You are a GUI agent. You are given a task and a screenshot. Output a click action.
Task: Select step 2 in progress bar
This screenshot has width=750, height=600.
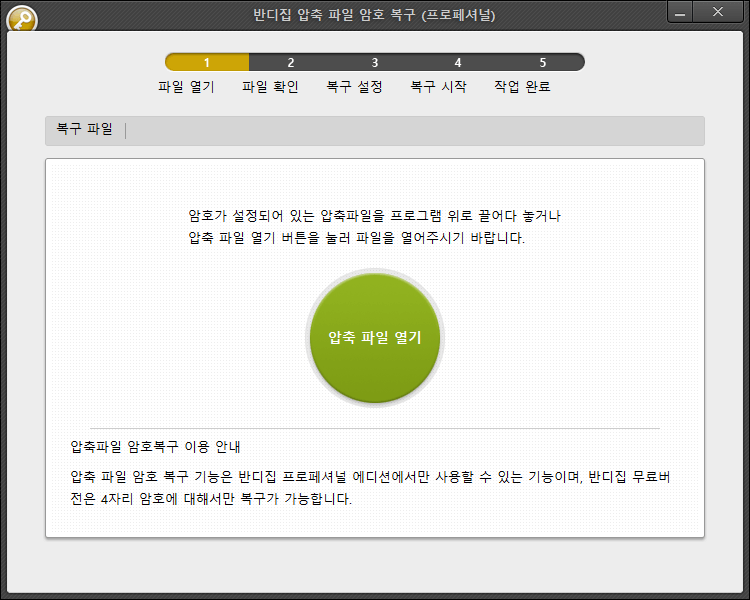291,62
